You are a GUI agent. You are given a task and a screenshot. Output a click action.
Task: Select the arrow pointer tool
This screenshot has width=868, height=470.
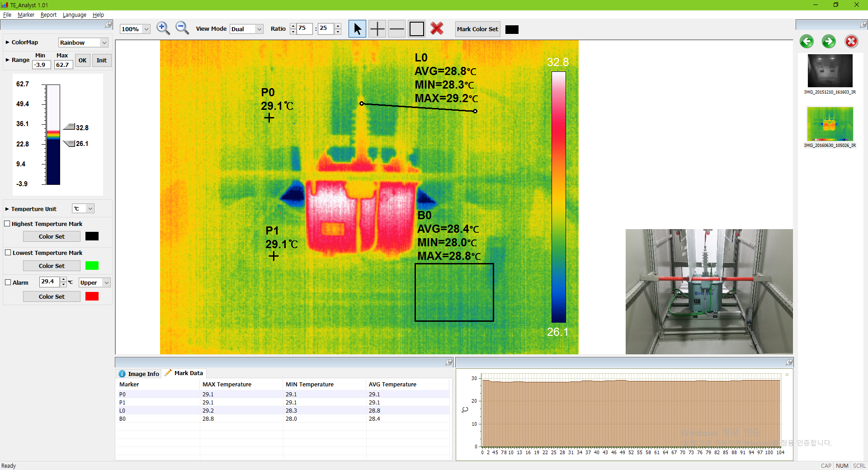[x=357, y=29]
